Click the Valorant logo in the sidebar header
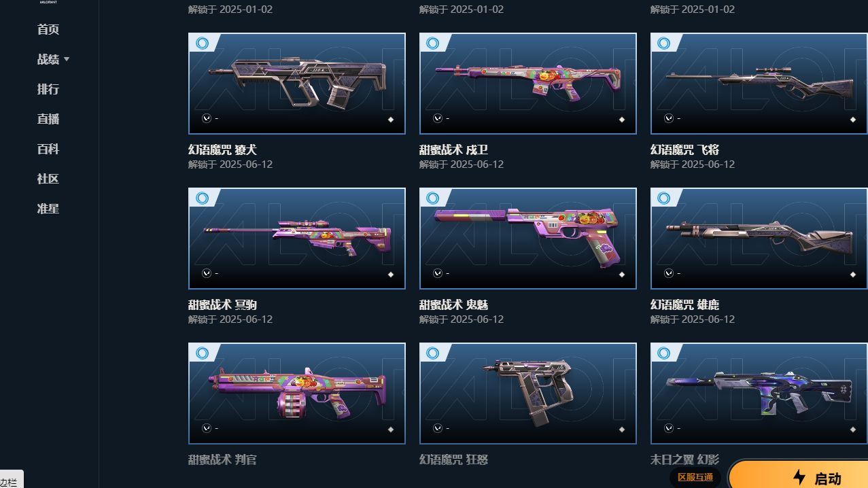The height and width of the screenshot is (488, 868). click(48, 2)
